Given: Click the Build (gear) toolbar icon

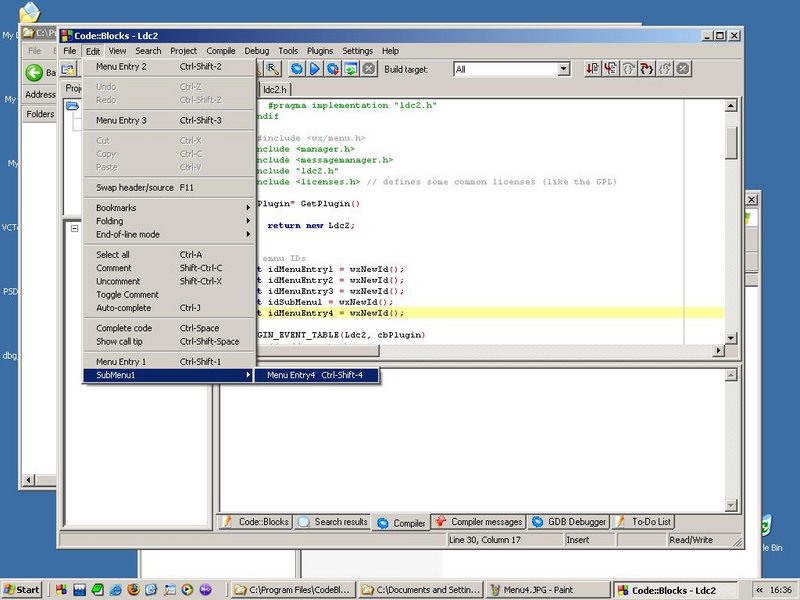Looking at the screenshot, I should pos(296,69).
